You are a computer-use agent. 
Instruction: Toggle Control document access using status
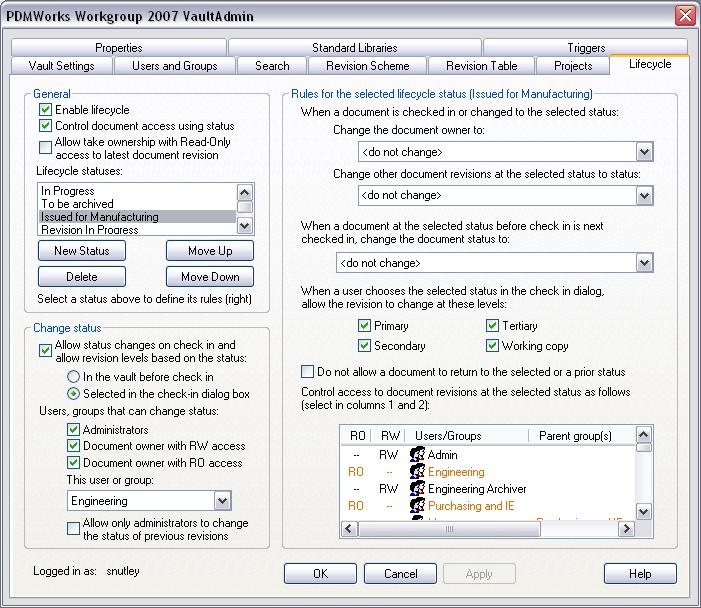(45, 126)
